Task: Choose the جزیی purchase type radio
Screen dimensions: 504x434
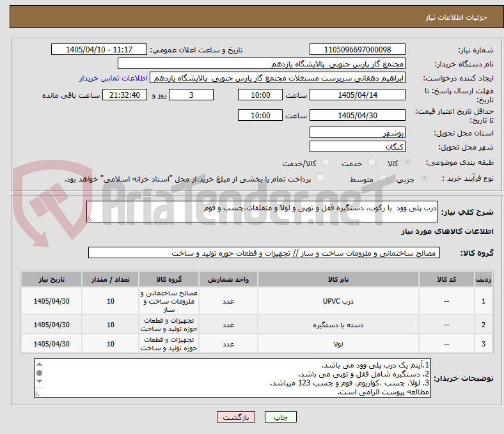Action: coord(424,178)
